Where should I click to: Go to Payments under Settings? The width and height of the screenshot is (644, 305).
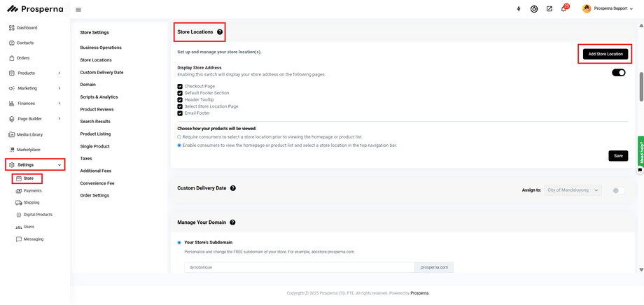32,190
